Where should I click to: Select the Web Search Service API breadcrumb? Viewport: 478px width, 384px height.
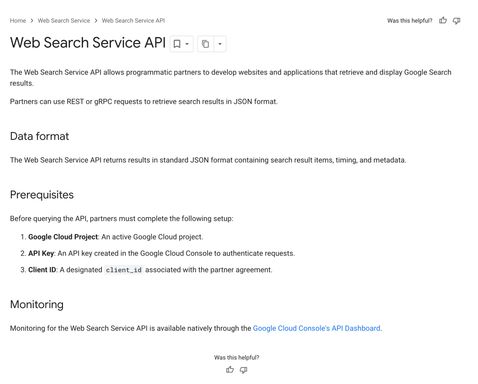[133, 21]
